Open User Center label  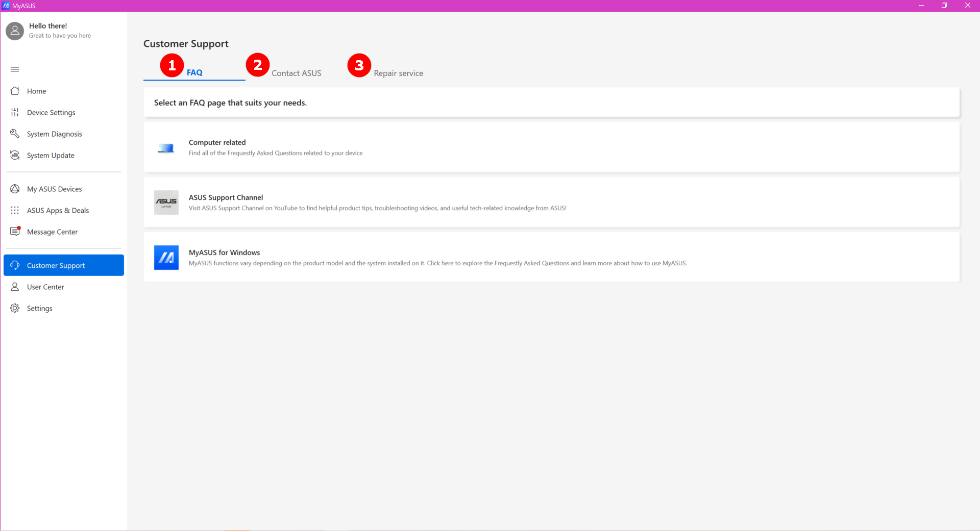point(45,287)
